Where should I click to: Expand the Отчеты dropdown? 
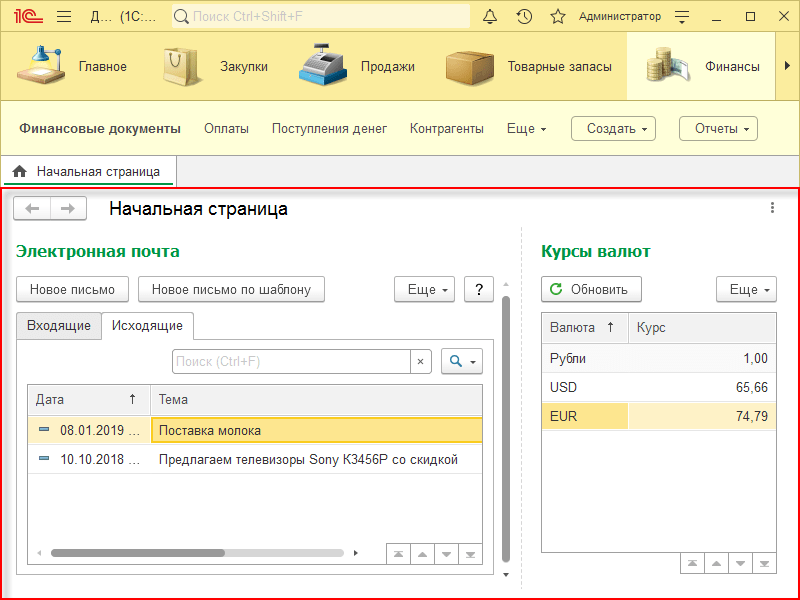pos(718,129)
